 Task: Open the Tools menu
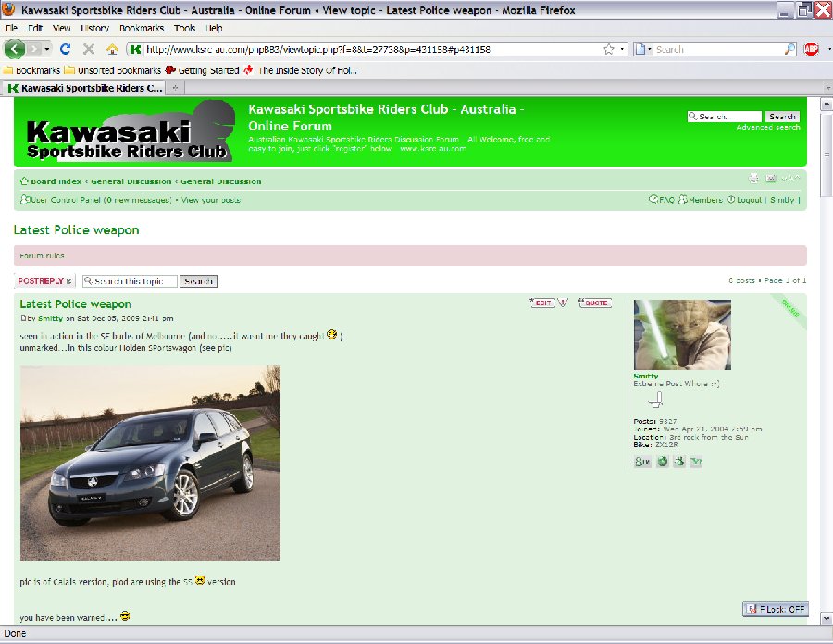click(184, 29)
